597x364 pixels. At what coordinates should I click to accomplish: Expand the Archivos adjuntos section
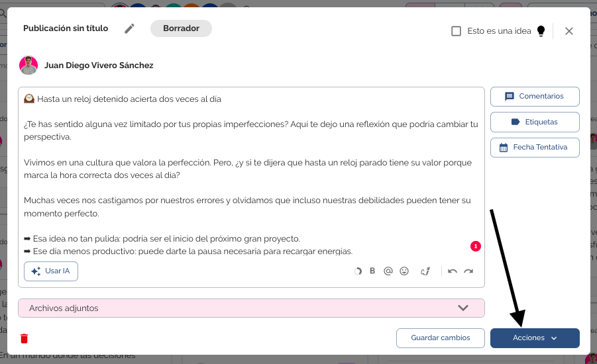pyautogui.click(x=251, y=308)
